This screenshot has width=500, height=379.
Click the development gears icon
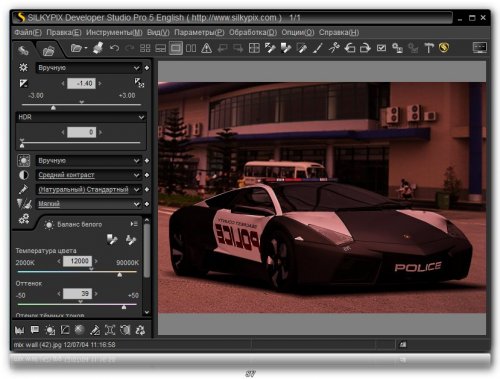pyautogui.click(x=24, y=219)
